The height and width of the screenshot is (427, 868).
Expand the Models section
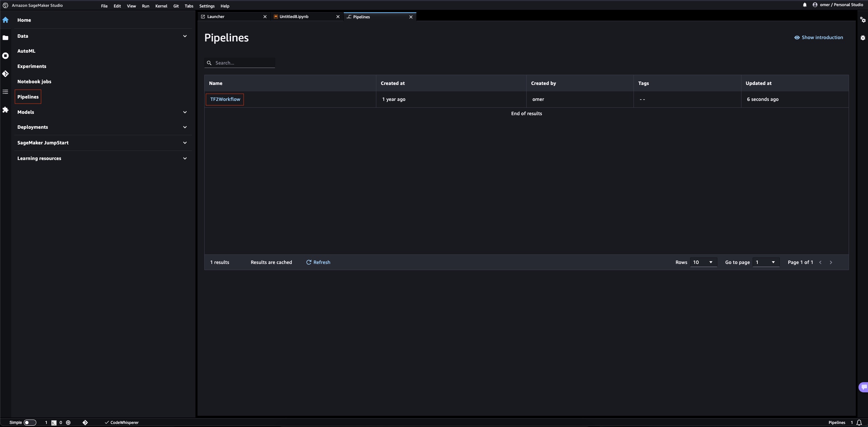[x=185, y=112]
